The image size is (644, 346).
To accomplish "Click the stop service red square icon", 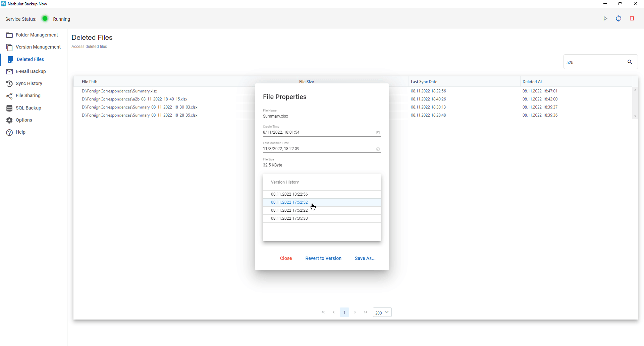I will coord(632,19).
